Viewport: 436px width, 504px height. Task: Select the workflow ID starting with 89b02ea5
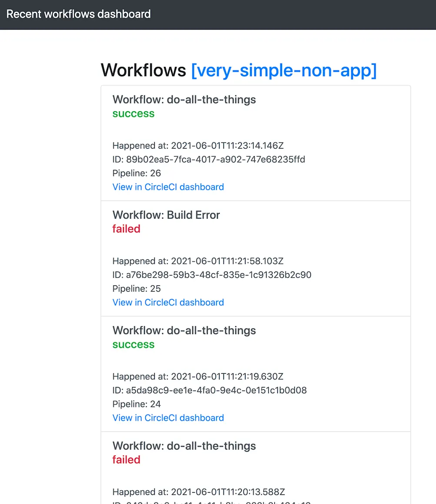209,159
